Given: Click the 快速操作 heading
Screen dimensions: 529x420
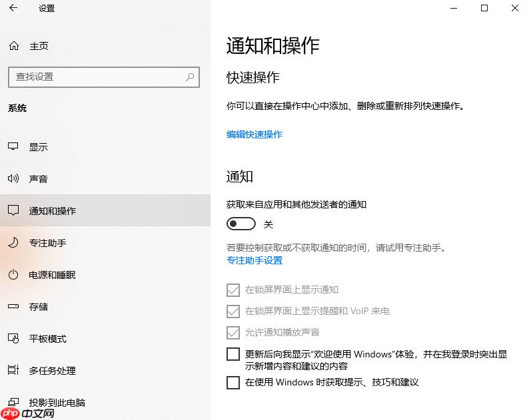Looking at the screenshot, I should pos(253,77).
